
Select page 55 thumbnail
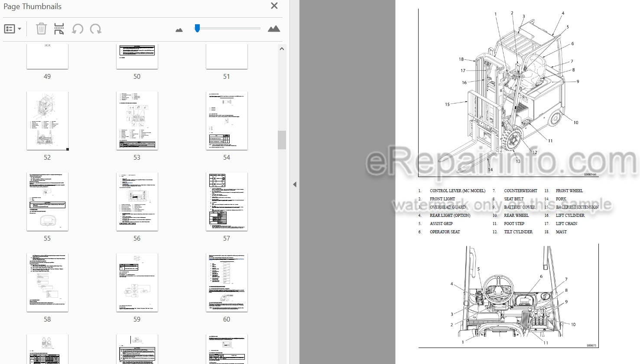tap(47, 202)
